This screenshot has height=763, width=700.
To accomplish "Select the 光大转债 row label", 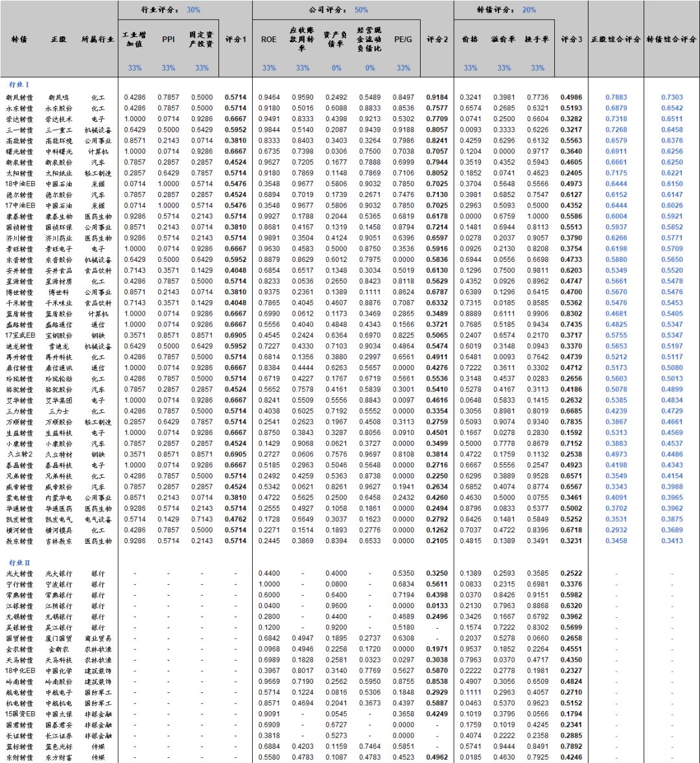I will pos(19,573).
